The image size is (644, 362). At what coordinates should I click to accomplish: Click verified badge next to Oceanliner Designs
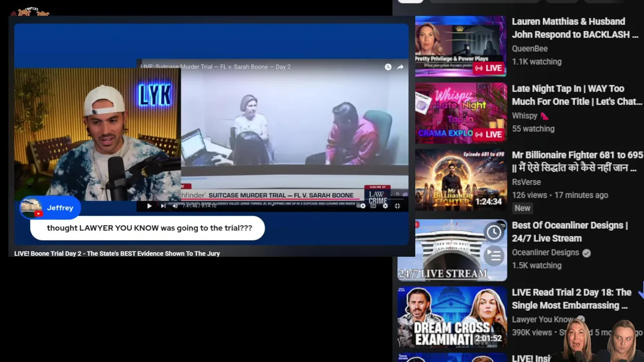[x=586, y=253]
